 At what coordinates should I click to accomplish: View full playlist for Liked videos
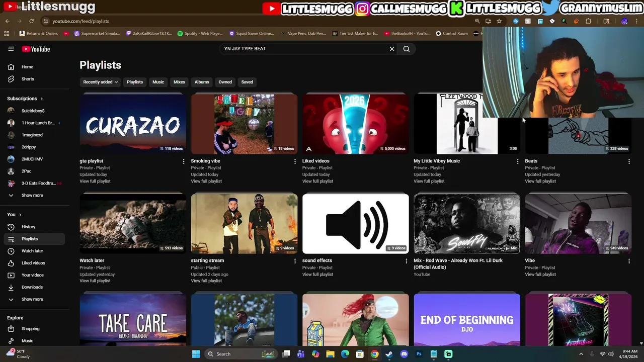point(317,181)
